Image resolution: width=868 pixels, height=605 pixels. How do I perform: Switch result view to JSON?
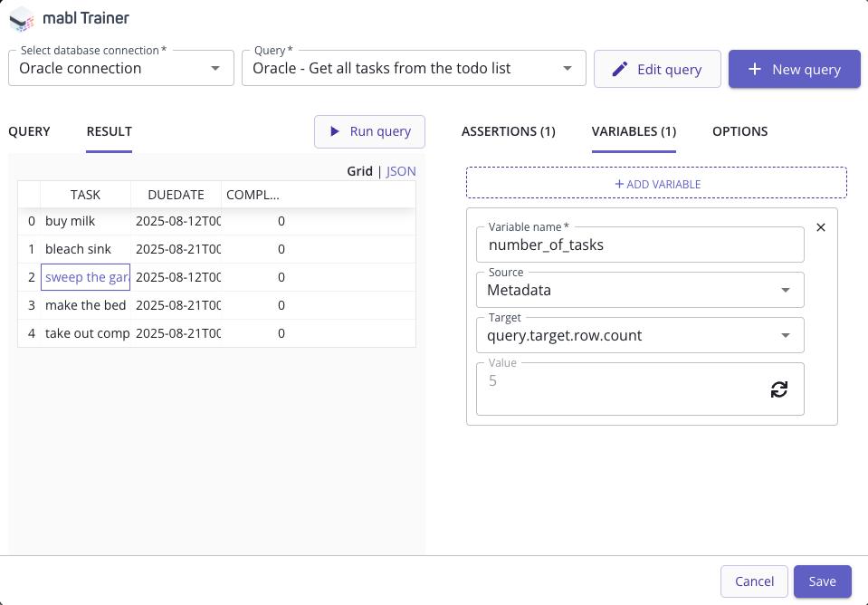401,170
